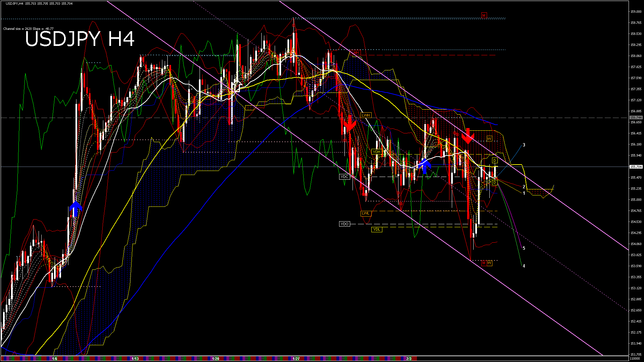Click the 159.000 price axis label

pos(636,12)
